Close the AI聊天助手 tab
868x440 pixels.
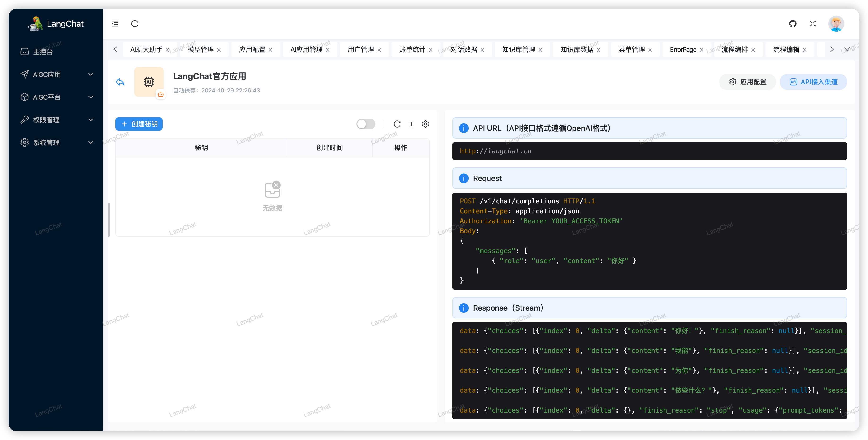click(x=167, y=50)
